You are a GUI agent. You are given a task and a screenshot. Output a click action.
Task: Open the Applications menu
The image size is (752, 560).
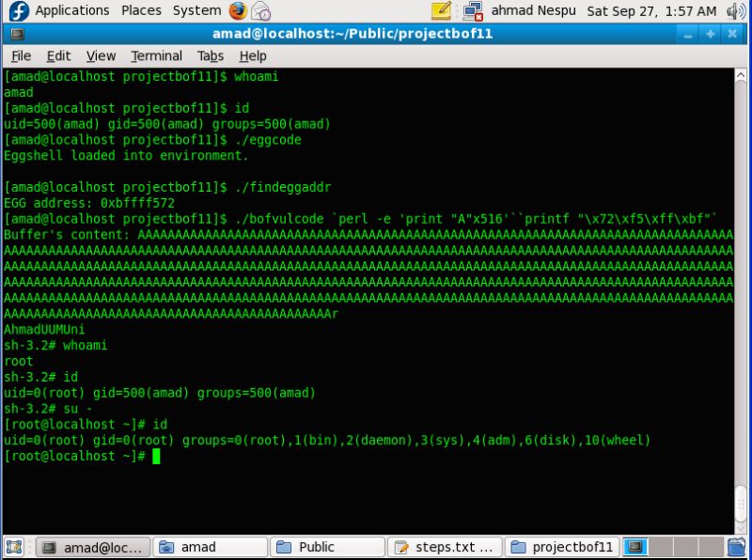click(71, 10)
